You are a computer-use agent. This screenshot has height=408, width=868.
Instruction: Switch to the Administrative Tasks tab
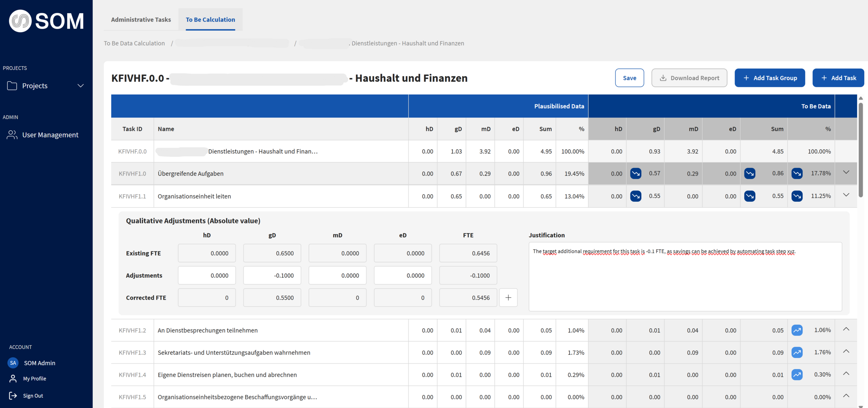(141, 19)
